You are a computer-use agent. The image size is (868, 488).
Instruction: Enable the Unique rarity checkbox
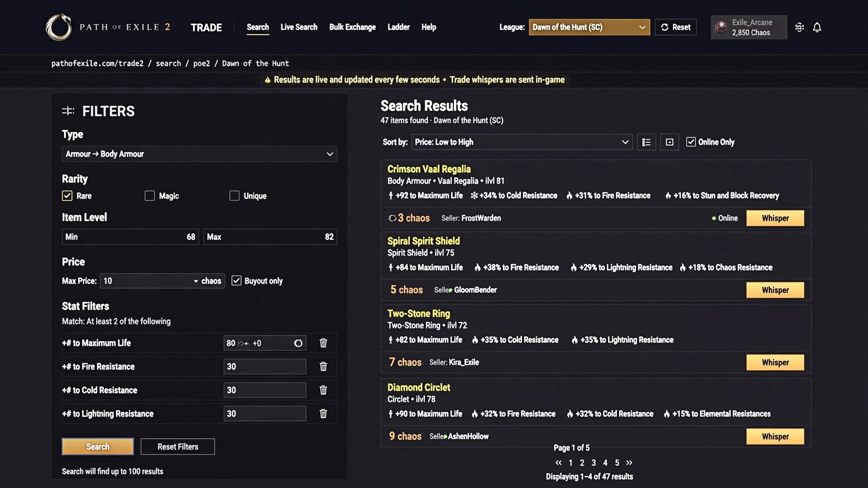(x=234, y=196)
